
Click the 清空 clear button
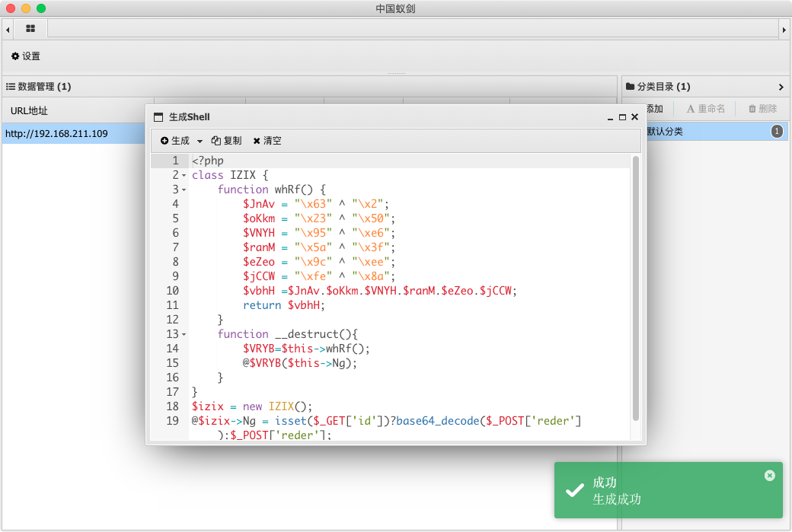(267, 141)
